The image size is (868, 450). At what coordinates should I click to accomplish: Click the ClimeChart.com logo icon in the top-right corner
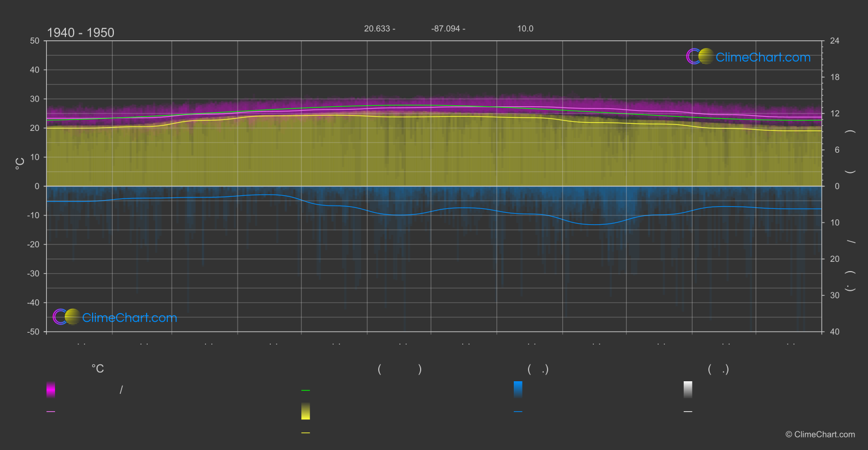tap(700, 56)
